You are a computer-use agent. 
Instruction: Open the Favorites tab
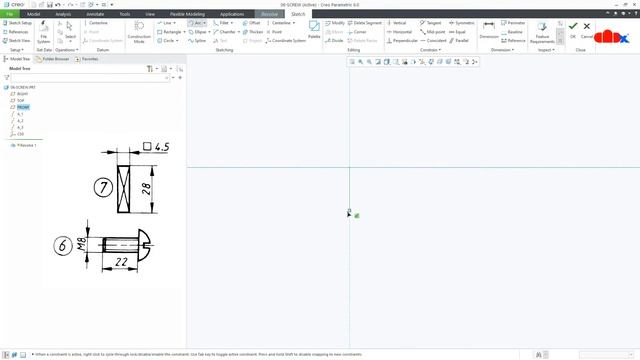click(x=87, y=59)
